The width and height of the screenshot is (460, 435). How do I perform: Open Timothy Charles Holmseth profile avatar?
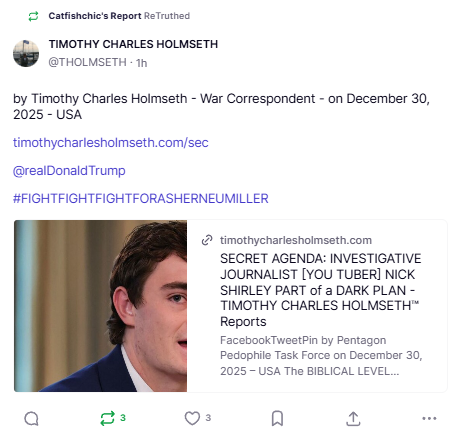pyautogui.click(x=26, y=53)
